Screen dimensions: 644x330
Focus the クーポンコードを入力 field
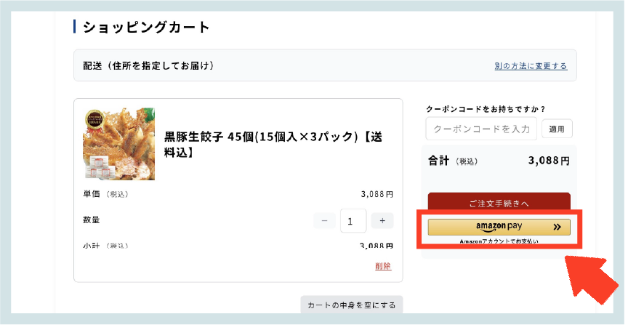pos(481,129)
